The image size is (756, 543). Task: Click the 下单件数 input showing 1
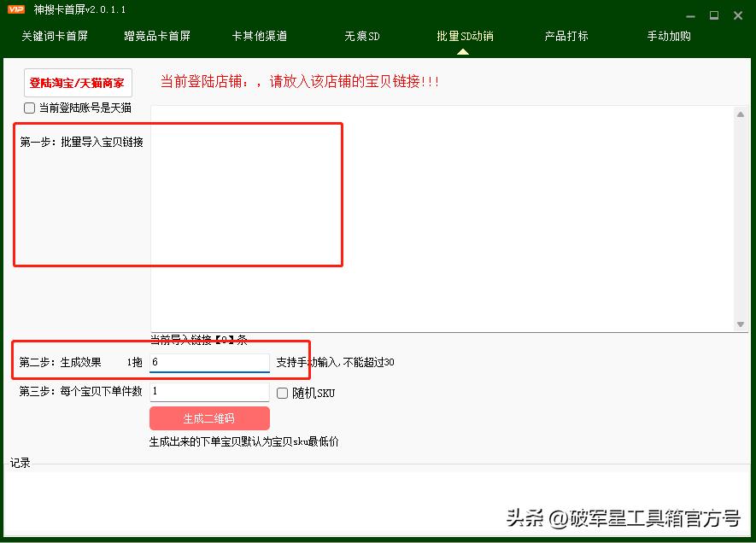(209, 392)
